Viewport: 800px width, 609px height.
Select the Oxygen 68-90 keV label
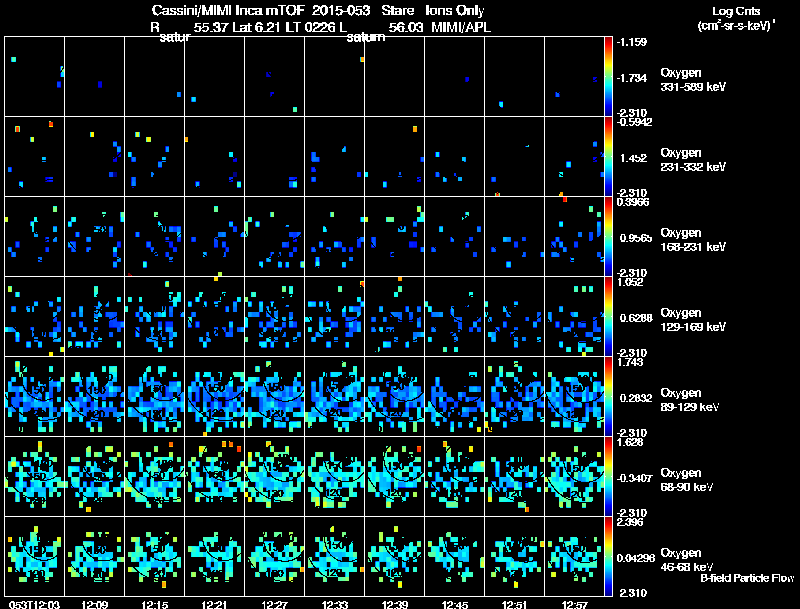pyautogui.click(x=687, y=480)
